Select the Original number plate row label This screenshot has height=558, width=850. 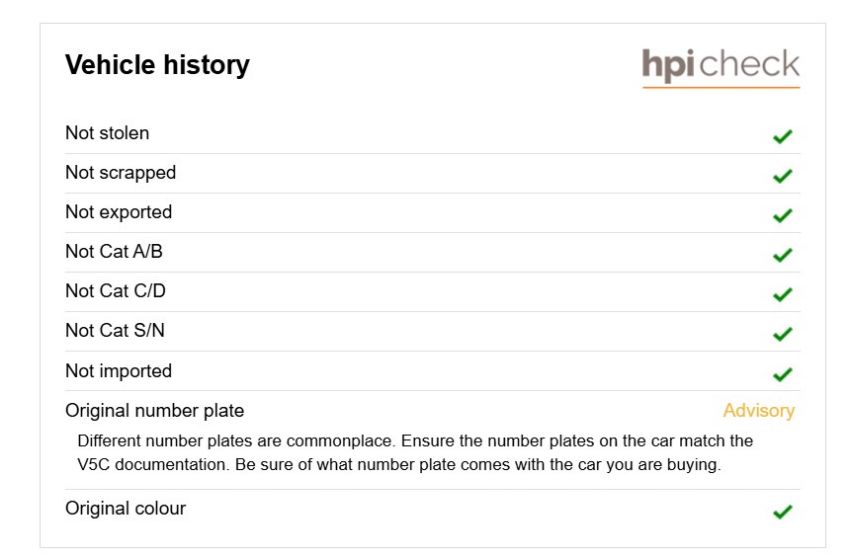tap(154, 411)
